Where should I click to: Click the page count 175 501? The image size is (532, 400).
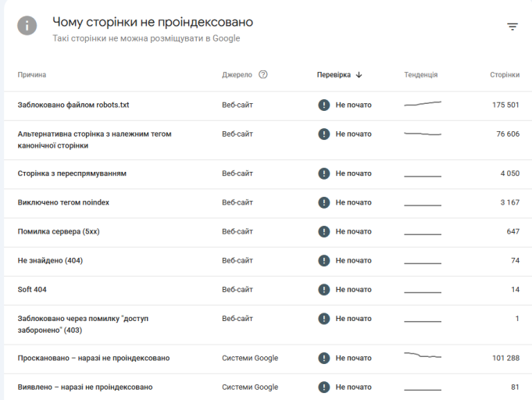506,105
